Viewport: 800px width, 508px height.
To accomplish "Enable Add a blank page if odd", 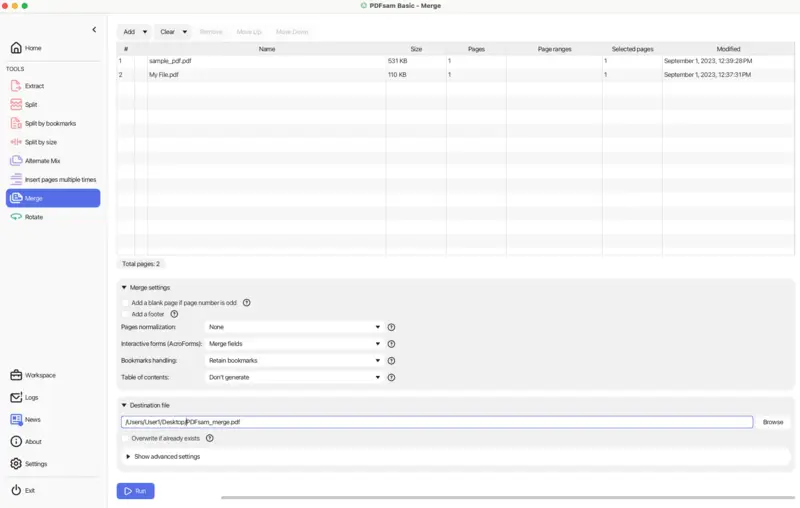I will [126, 302].
